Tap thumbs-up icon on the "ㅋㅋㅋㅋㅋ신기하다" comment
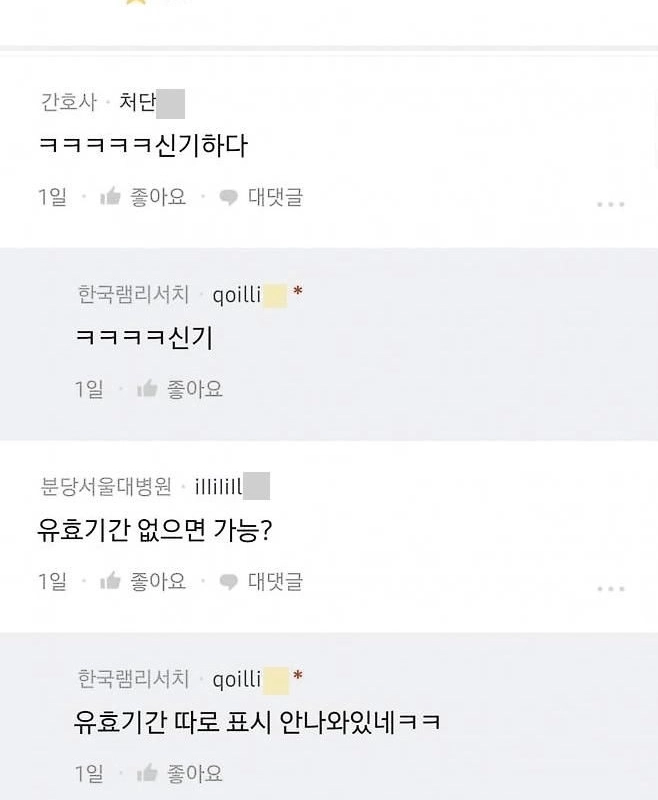The image size is (658, 800). tap(110, 197)
